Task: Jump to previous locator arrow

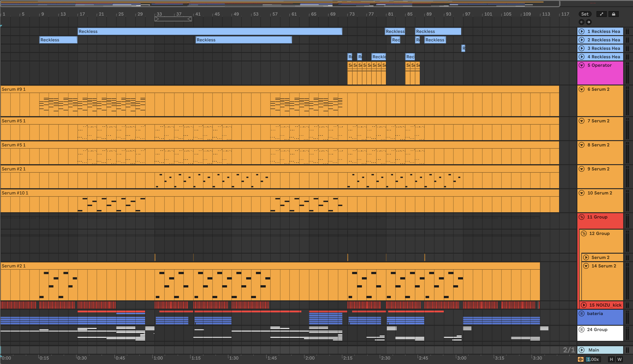Action: [x=582, y=22]
